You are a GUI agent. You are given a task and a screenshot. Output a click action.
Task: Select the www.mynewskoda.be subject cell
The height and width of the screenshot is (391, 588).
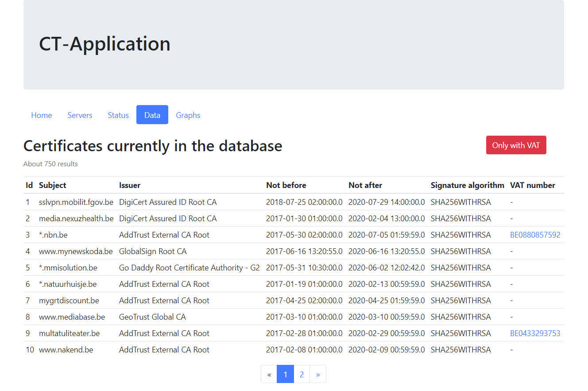76,251
